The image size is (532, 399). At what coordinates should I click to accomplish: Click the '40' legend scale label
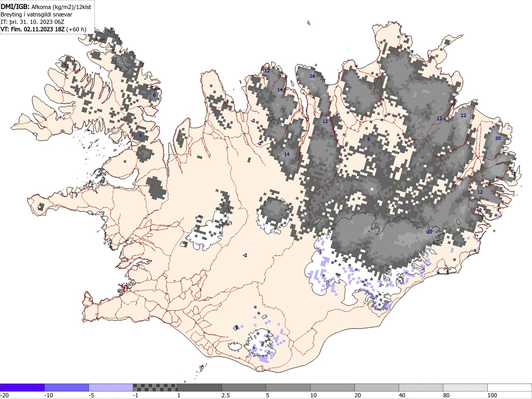pyautogui.click(x=402, y=395)
